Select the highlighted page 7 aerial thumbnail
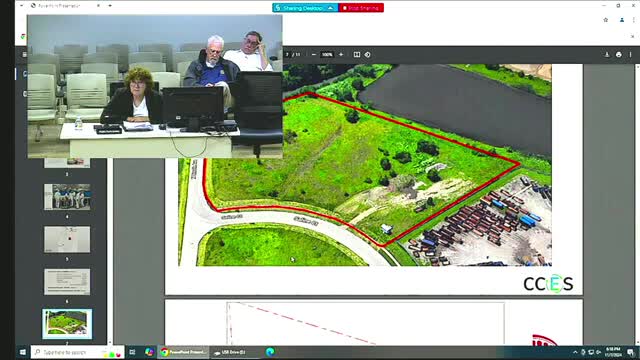640x360 pixels. point(67,324)
